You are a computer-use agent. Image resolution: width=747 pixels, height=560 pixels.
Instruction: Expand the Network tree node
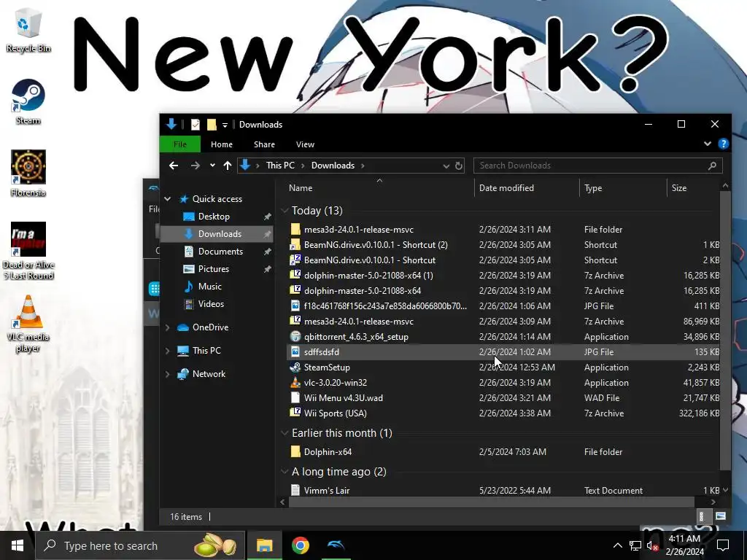click(x=168, y=374)
